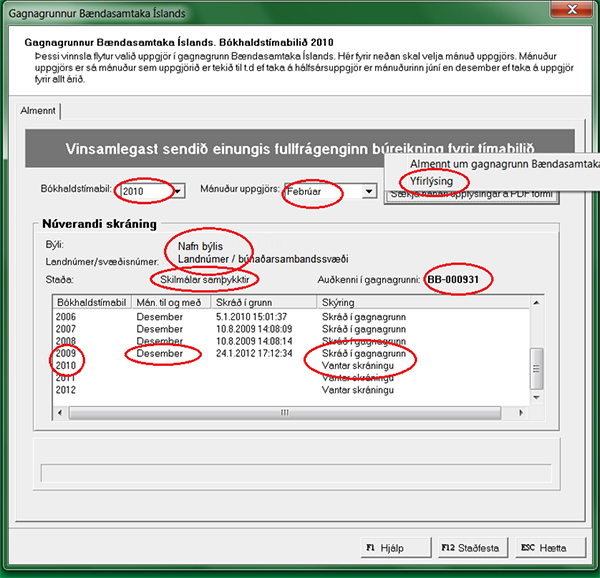
Task: Open the Bókhaldstímabil year dropdown
Action: (178, 191)
